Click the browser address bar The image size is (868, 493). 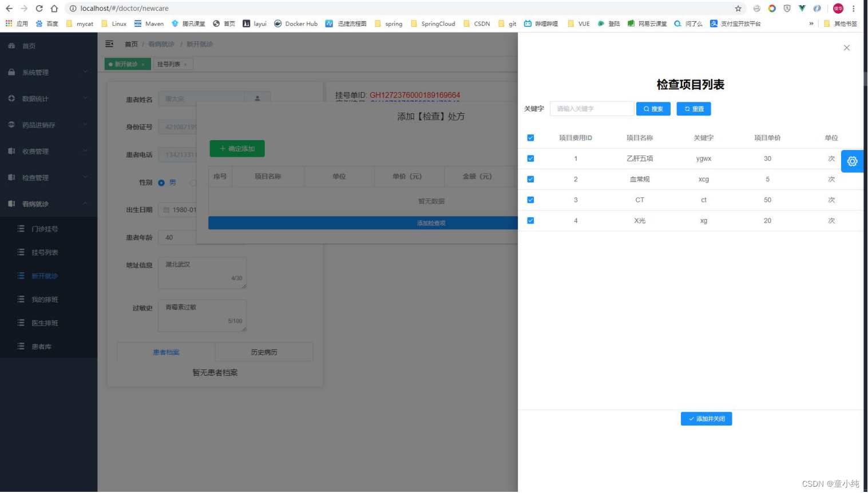401,9
